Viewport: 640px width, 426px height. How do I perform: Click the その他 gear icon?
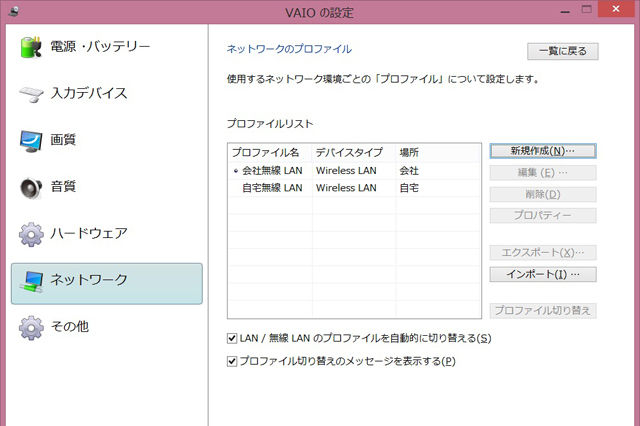click(x=31, y=327)
